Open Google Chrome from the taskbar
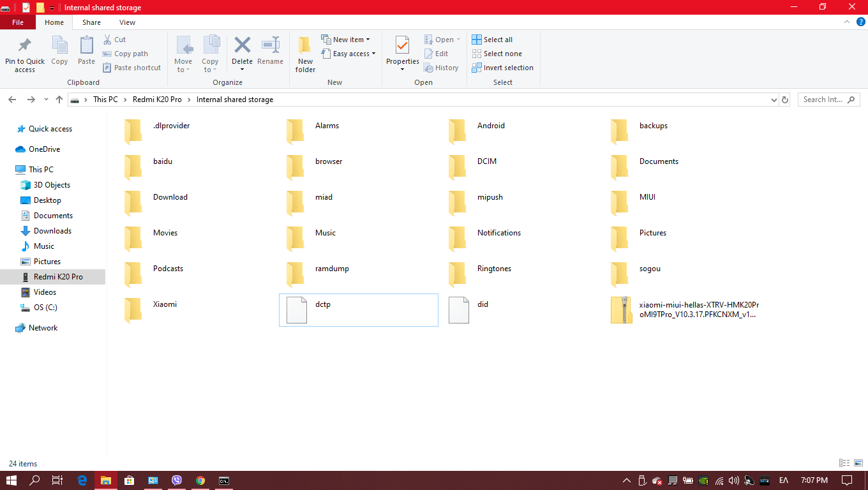 coord(200,480)
